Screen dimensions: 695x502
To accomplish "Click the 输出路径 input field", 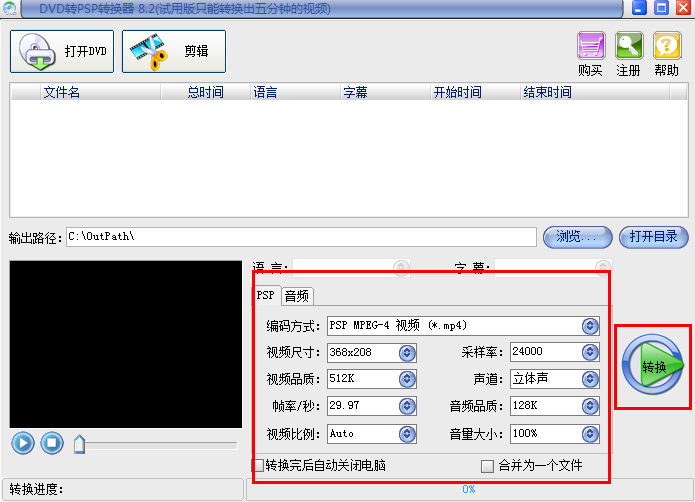I will pyautogui.click(x=301, y=237).
